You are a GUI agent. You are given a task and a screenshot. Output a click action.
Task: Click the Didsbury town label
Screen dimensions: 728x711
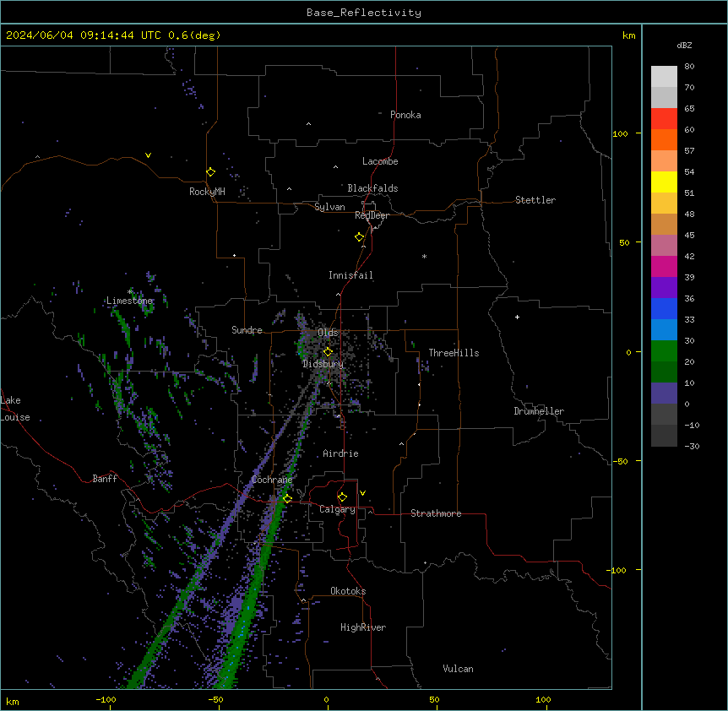click(323, 364)
